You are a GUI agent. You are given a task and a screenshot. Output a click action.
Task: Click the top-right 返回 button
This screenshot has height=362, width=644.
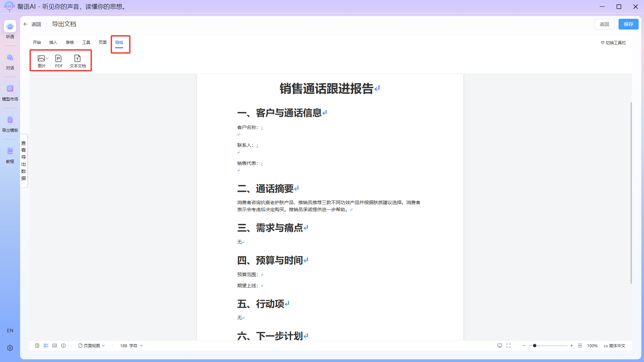604,24
